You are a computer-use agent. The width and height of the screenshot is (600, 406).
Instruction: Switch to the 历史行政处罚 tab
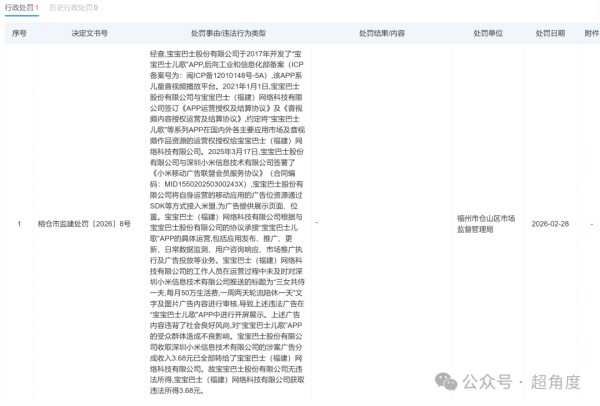pos(73,7)
